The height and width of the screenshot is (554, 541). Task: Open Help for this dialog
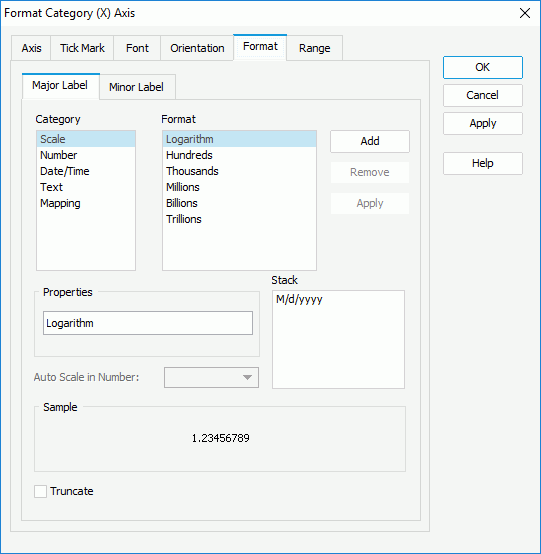483,163
